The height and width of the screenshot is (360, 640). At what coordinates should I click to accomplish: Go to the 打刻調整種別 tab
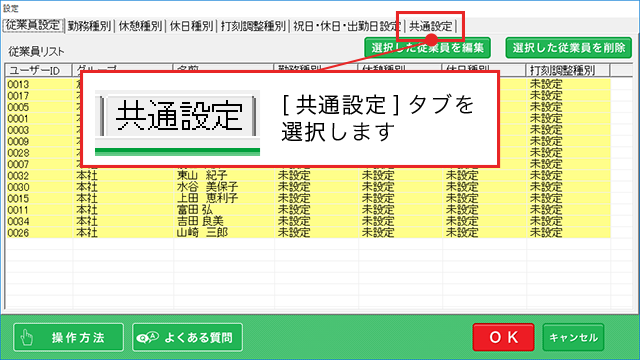(x=253, y=26)
